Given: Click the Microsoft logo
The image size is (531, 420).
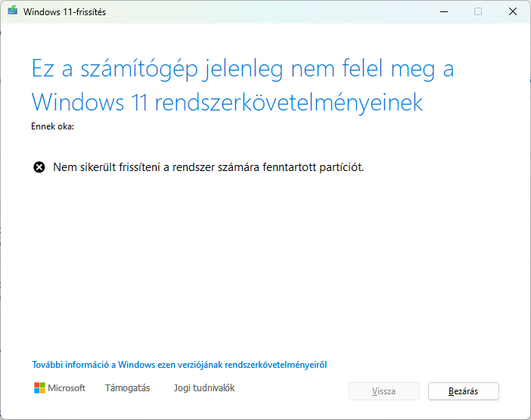Looking at the screenshot, I should [60, 387].
